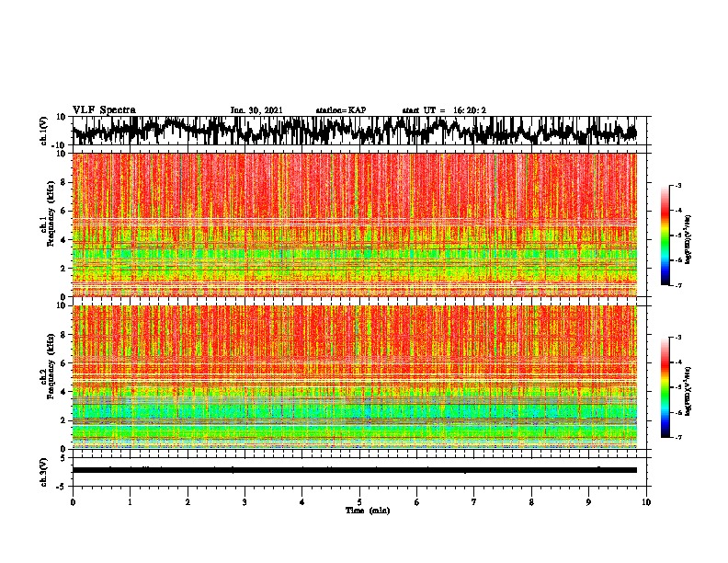Click "4" kHz tick of ch.2 spectrogram
This screenshot has width=728, height=563.
[64, 392]
